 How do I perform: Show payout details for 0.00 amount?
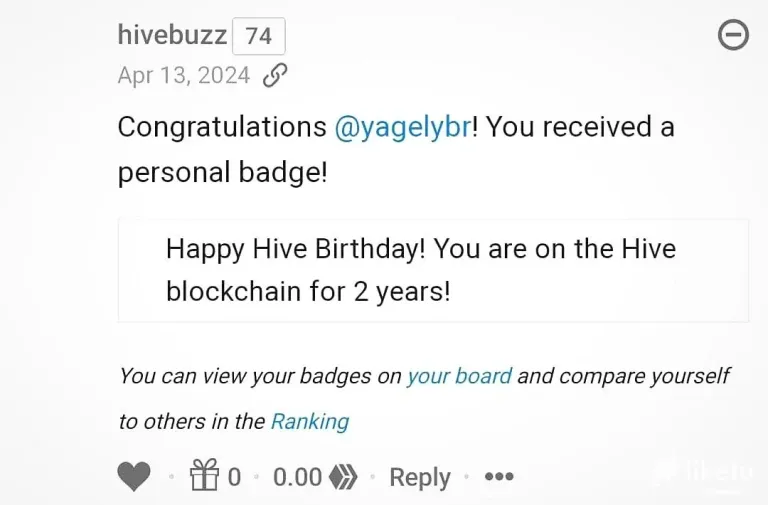[297, 477]
